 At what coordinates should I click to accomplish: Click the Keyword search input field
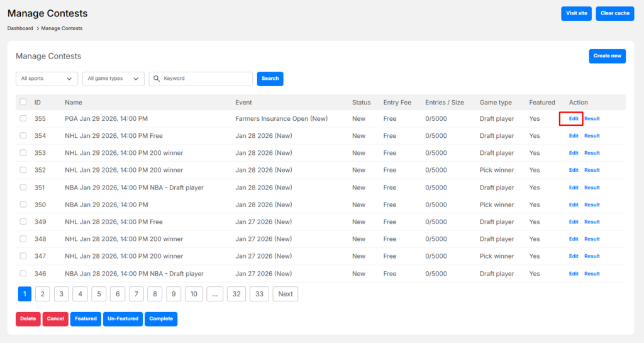click(x=206, y=79)
